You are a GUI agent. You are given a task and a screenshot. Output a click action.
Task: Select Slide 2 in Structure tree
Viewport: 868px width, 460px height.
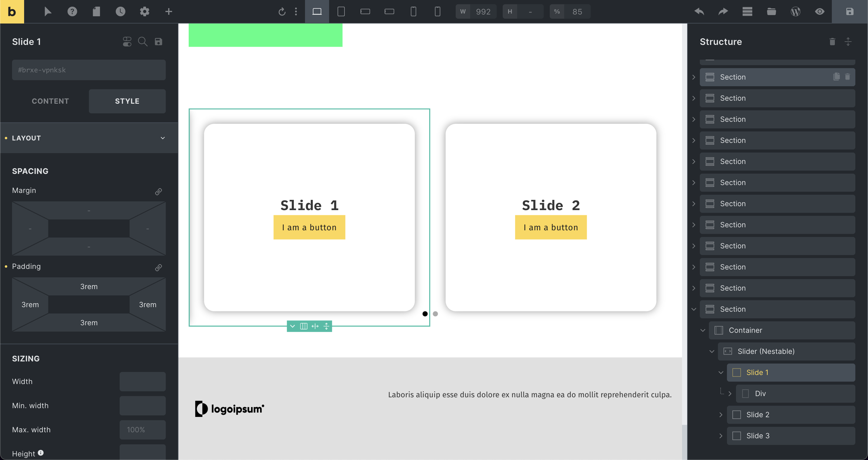pyautogui.click(x=791, y=414)
